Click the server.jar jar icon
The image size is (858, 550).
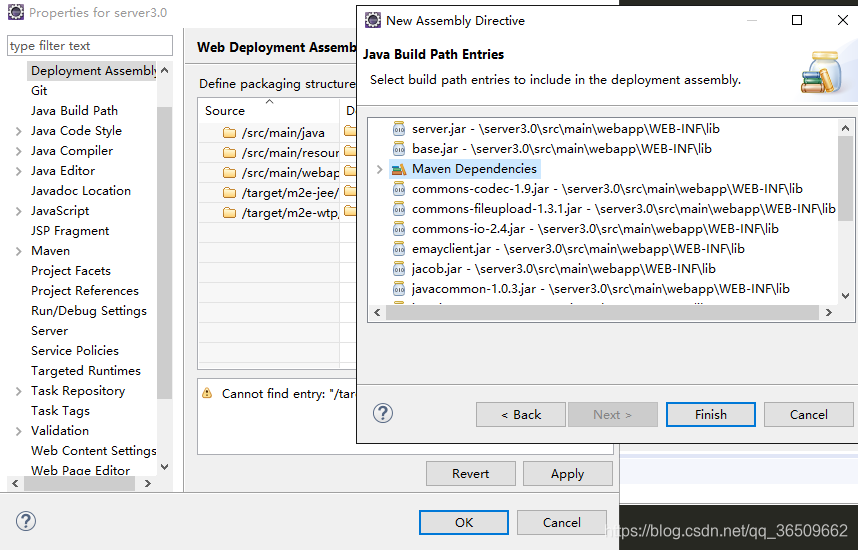tap(399, 129)
